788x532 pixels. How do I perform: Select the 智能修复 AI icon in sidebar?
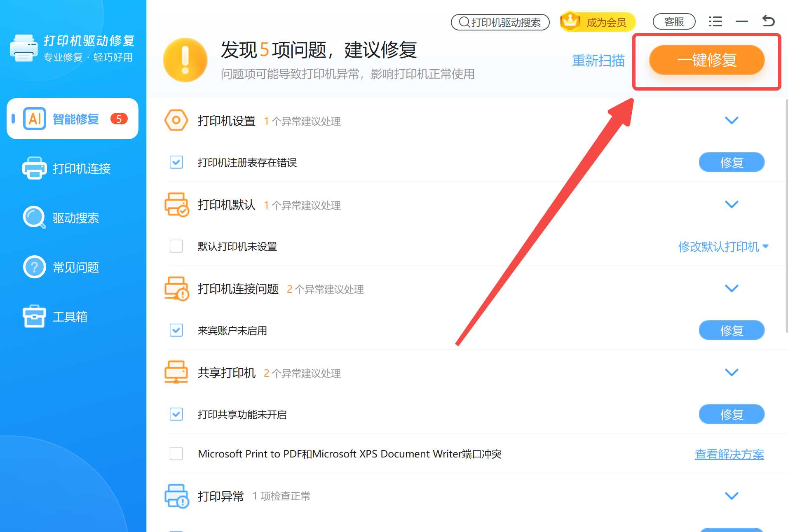point(34,119)
